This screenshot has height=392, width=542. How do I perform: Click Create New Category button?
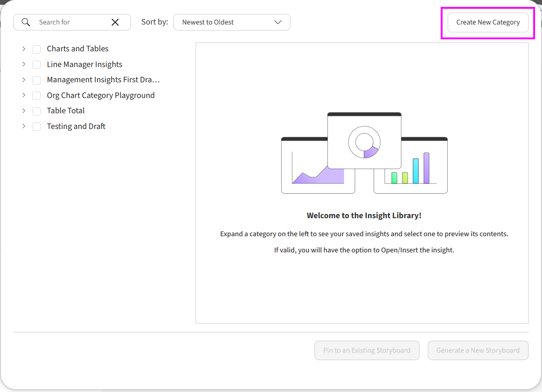(488, 22)
